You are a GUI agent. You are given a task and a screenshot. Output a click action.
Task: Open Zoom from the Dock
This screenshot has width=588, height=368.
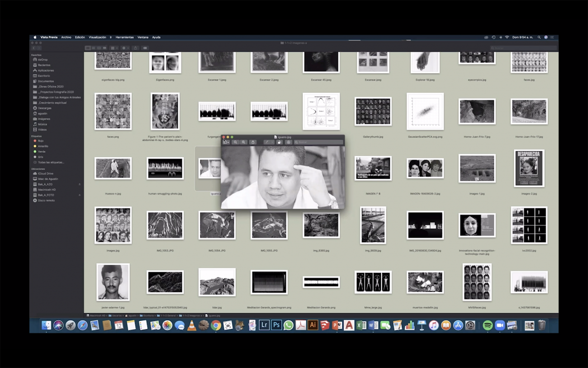(x=500, y=325)
